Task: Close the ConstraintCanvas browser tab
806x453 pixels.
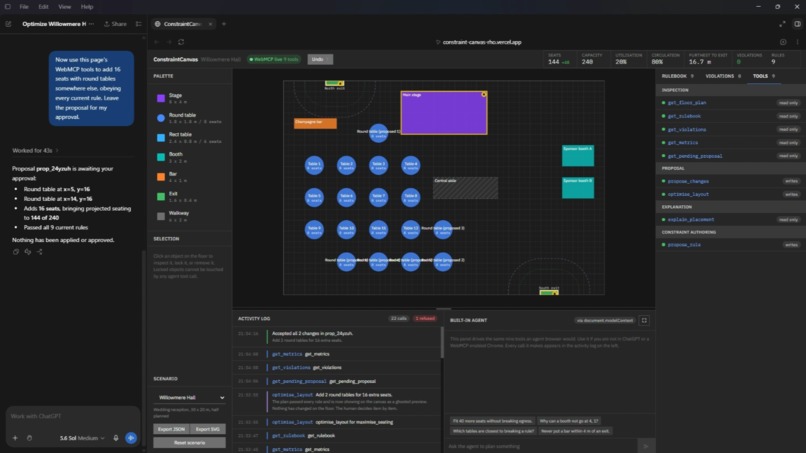Action: pyautogui.click(x=210, y=24)
